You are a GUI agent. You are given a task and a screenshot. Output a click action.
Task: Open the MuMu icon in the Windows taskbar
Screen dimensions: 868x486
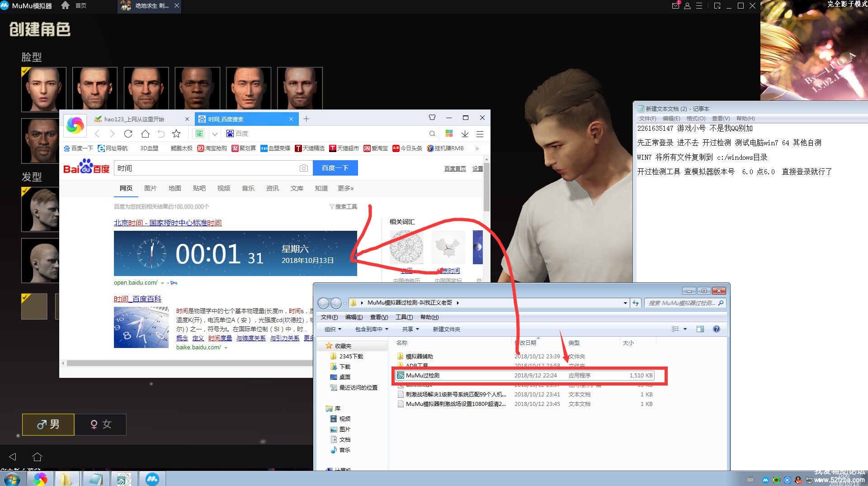pos(152,479)
